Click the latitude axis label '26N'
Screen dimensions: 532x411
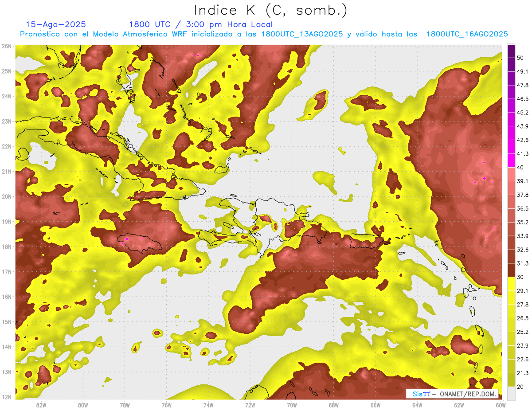pyautogui.click(x=7, y=46)
